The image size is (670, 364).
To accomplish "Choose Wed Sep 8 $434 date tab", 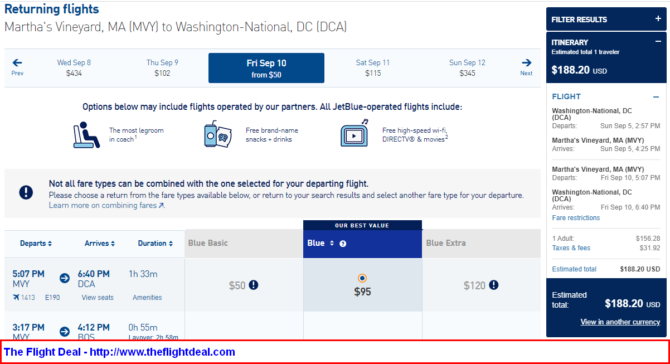I will (x=74, y=68).
